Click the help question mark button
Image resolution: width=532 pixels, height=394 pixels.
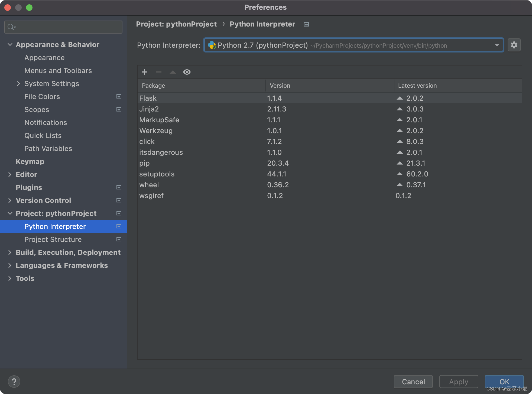point(14,382)
